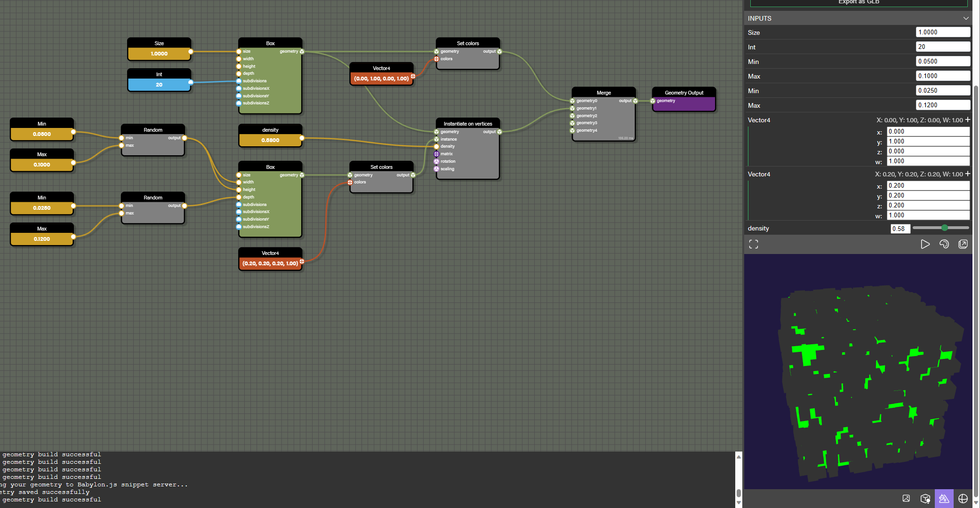Viewport: 980px width, 508px height.
Task: Click the Size input field in INPUTS
Action: (943, 32)
